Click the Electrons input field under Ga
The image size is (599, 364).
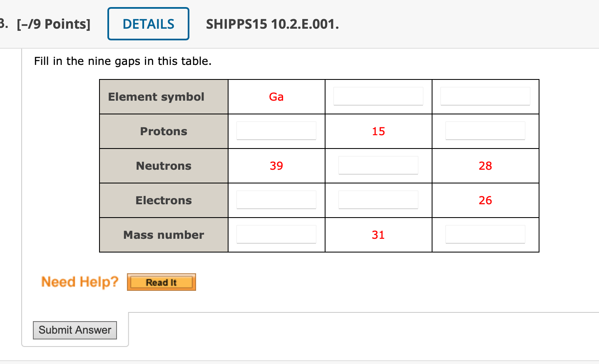(276, 200)
